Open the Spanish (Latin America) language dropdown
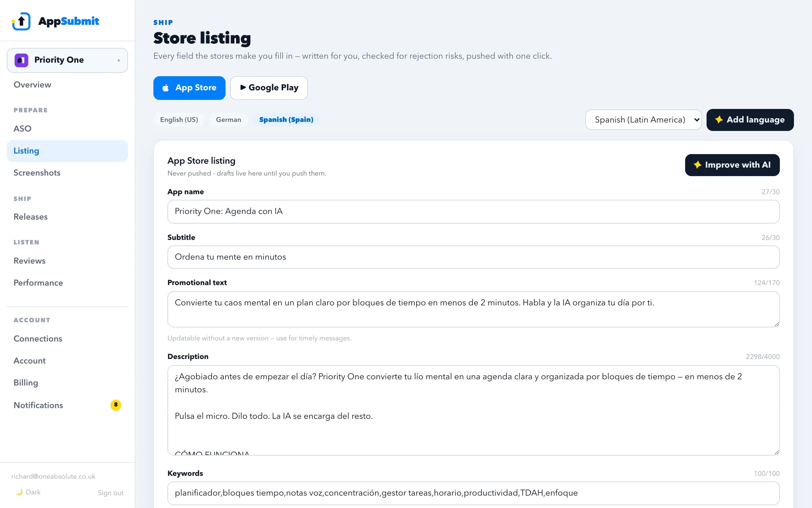The height and width of the screenshot is (508, 812). [643, 120]
